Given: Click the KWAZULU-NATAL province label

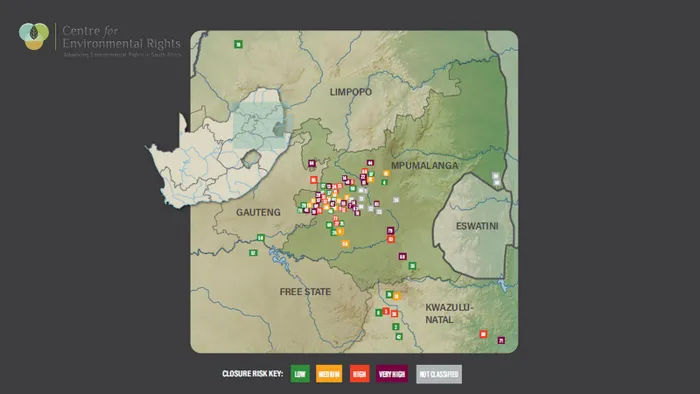Looking at the screenshot, I should click(x=449, y=313).
